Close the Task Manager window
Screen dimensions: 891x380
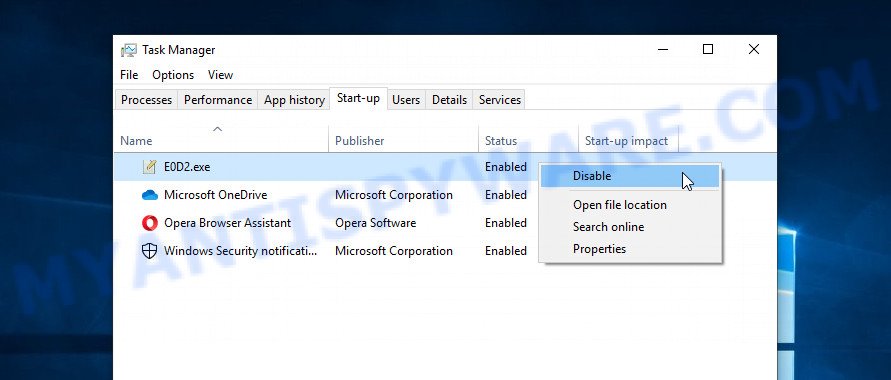point(753,49)
